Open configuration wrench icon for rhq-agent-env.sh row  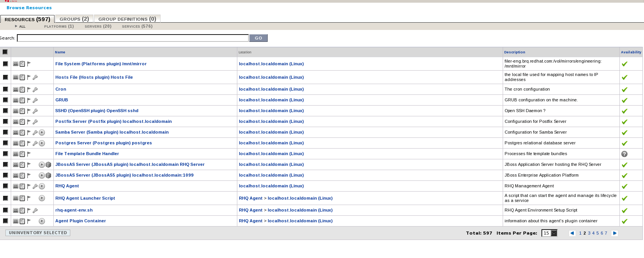point(35,210)
